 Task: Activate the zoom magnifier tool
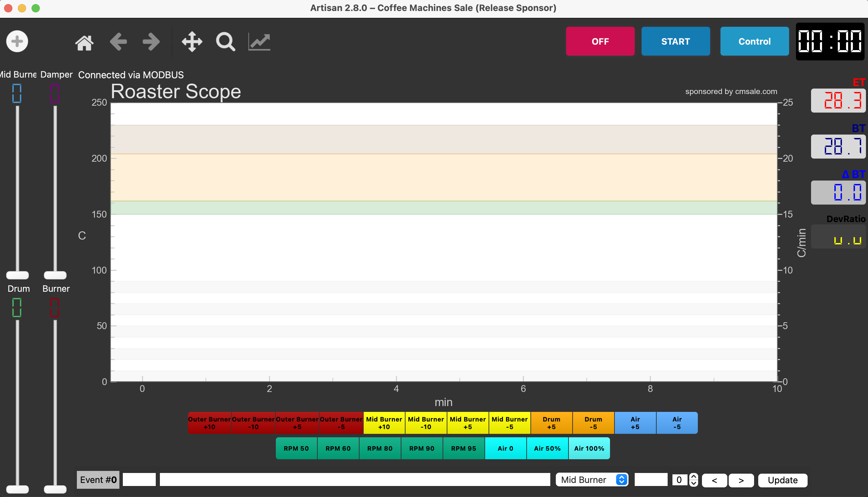(x=225, y=42)
